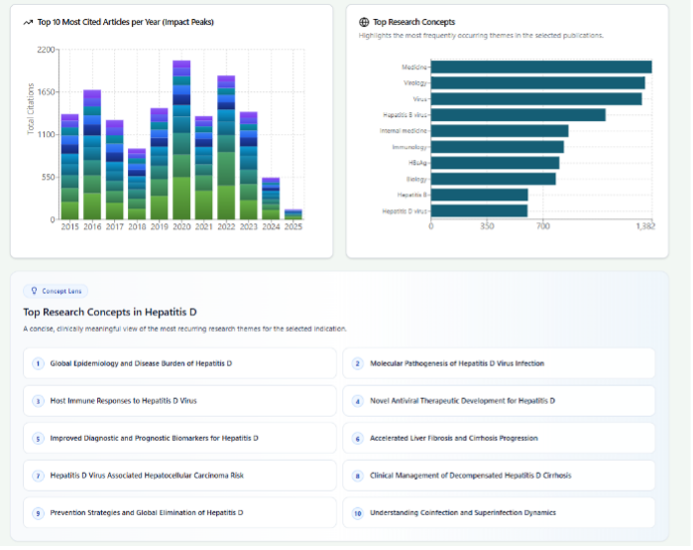Click the 2019 stacked citations bar

[159, 164]
